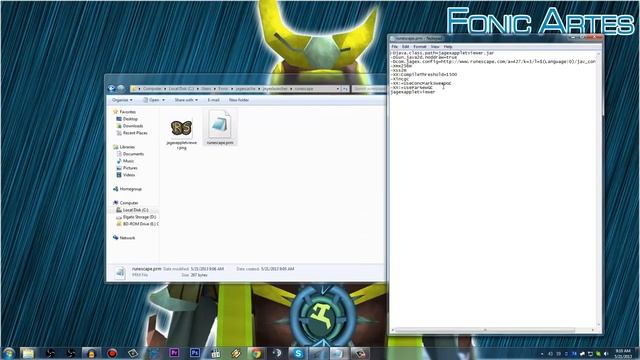Click the Open button in Explorer toolbar
Image resolution: width=640 pixels, height=360 pixels.
click(151, 100)
